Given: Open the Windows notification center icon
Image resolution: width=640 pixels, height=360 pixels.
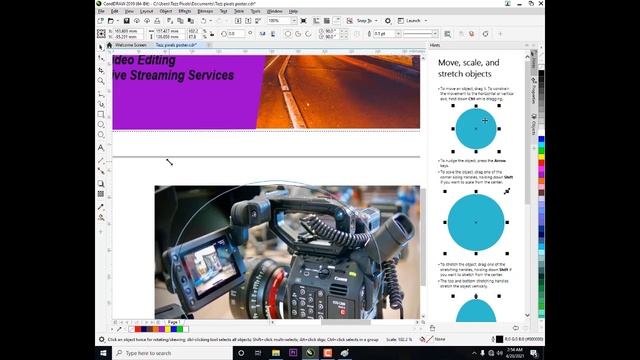Looking at the screenshot, I should (x=533, y=353).
